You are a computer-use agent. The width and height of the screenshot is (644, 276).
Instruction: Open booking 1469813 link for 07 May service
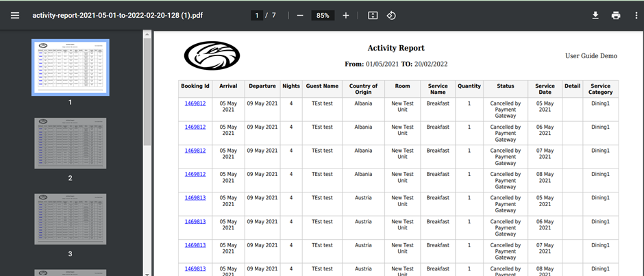point(195,245)
